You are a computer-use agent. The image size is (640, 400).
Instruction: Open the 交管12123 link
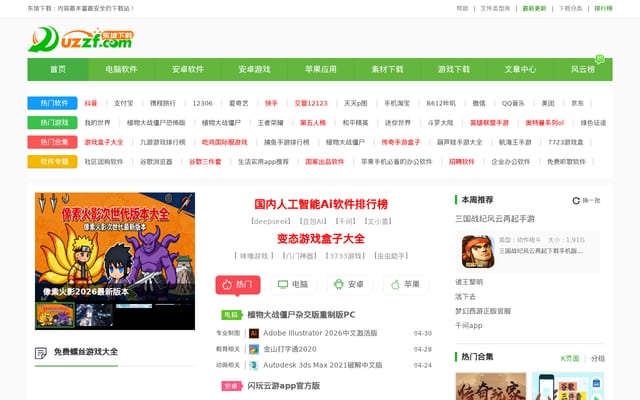point(311,103)
